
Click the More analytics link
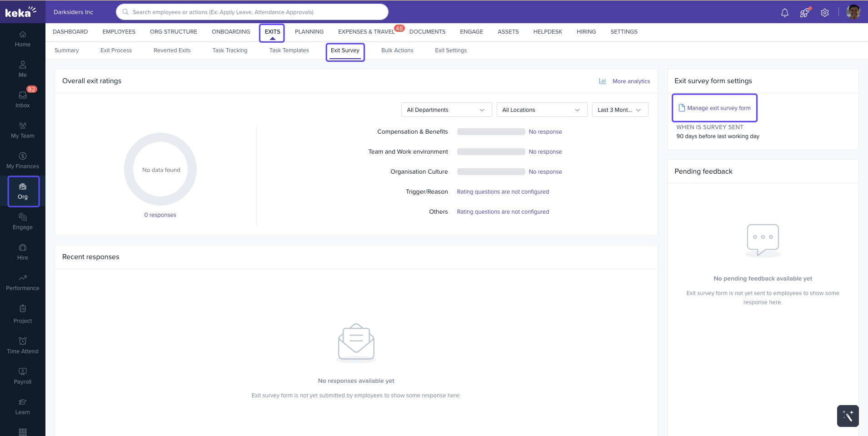point(631,81)
